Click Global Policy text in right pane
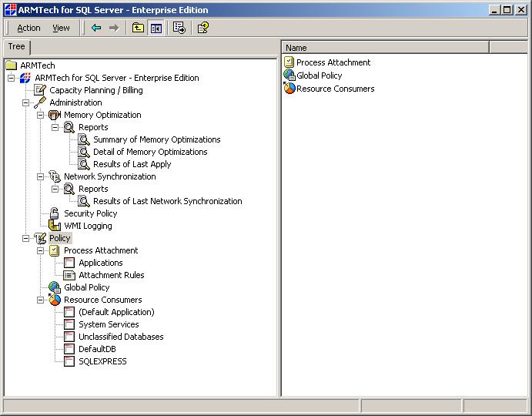 [x=319, y=75]
